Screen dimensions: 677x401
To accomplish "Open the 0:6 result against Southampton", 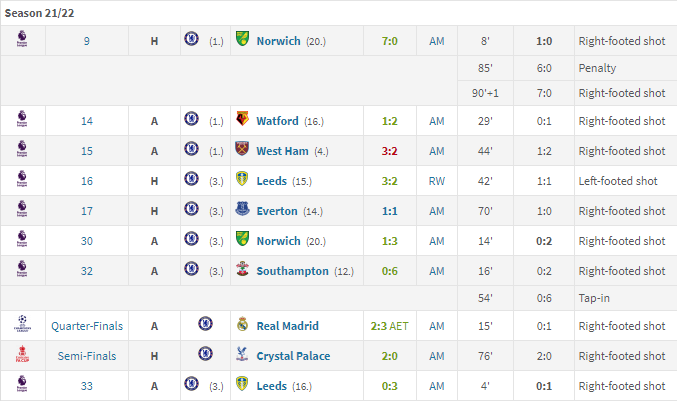I will (x=389, y=271).
